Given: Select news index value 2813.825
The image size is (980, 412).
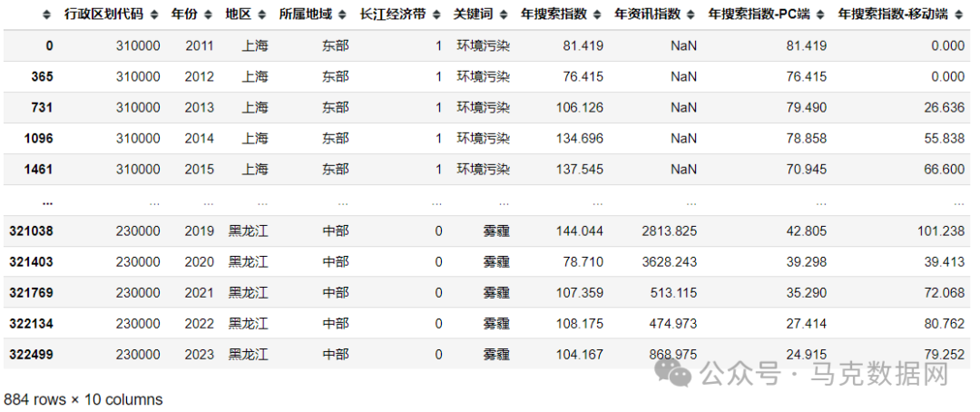Looking at the screenshot, I should [669, 231].
